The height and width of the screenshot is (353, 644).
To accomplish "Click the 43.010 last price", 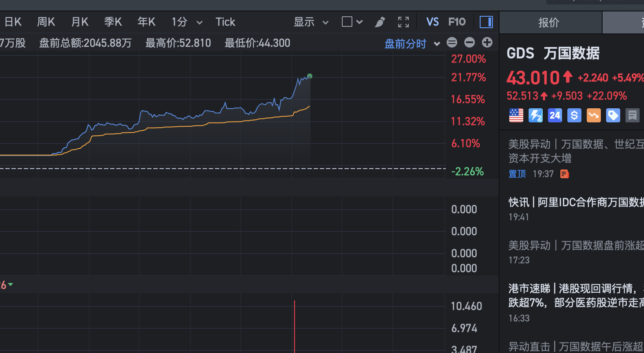I will click(533, 78).
